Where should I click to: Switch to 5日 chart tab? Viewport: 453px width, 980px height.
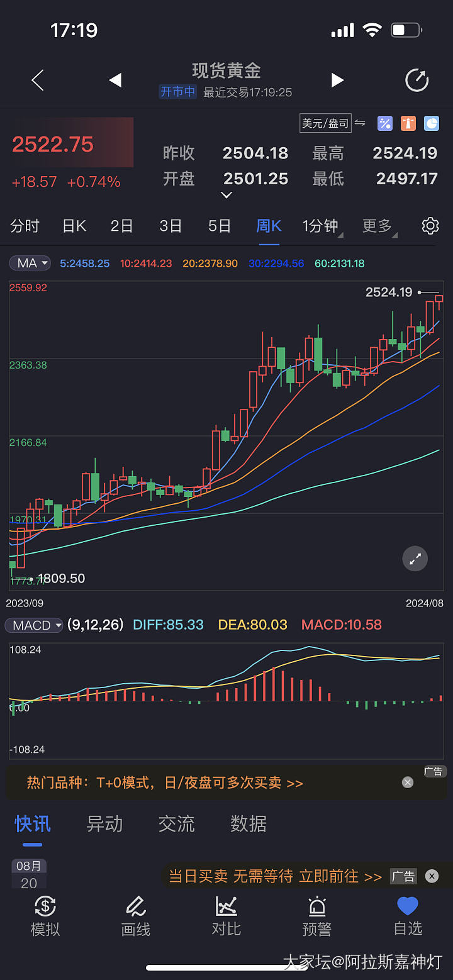(x=220, y=226)
